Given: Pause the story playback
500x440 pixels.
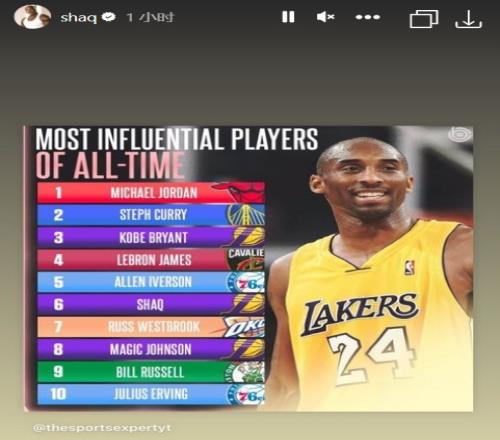Looking at the screenshot, I should tap(288, 17).
